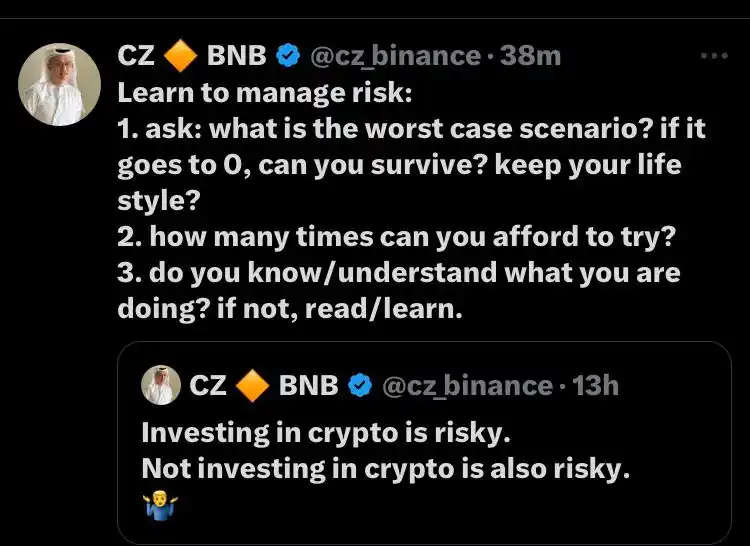
Task: Click the 'CZ' name in quoted tweet
Action: tap(208, 385)
